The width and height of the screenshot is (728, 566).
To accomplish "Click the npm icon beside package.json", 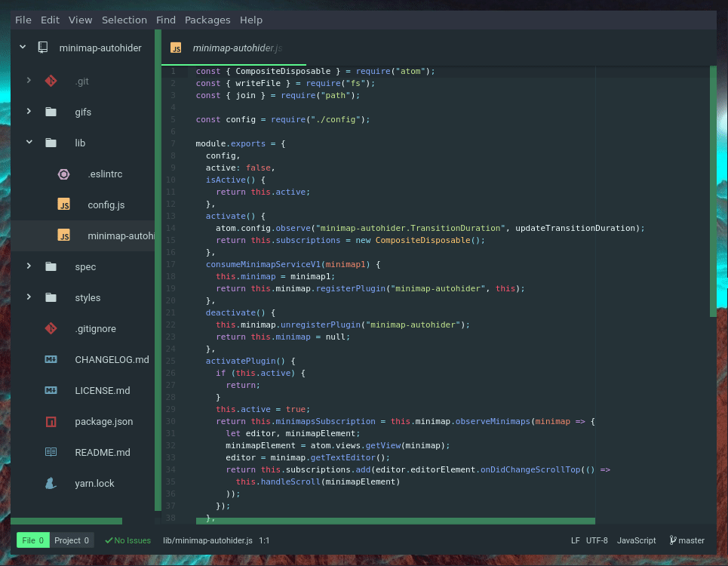I will [51, 422].
